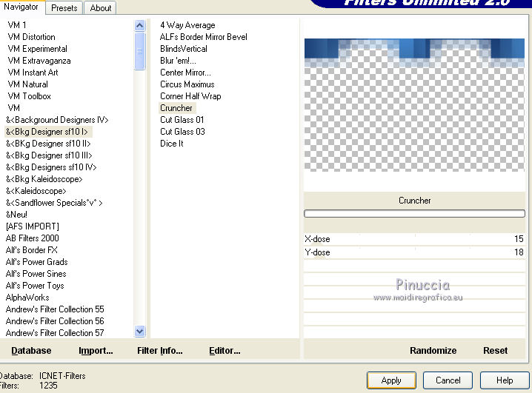Select the AlphaWorks category
The height and width of the screenshot is (393, 532).
point(27,298)
